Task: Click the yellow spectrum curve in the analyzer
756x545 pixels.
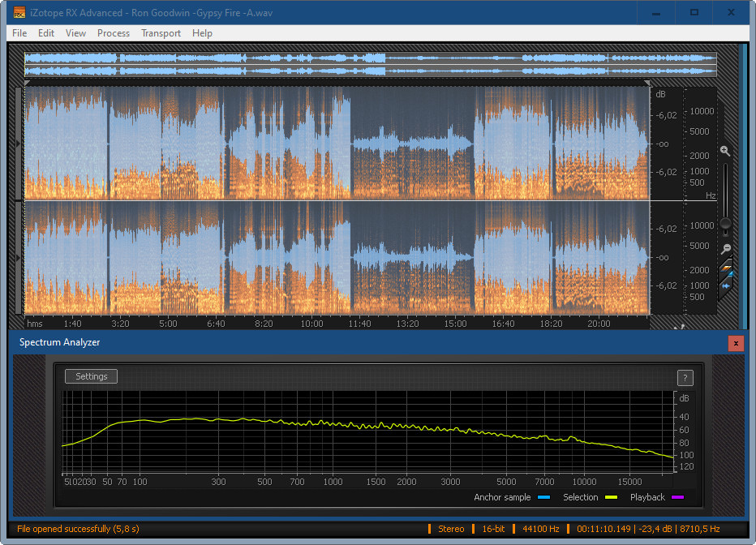Action: [x=367, y=426]
